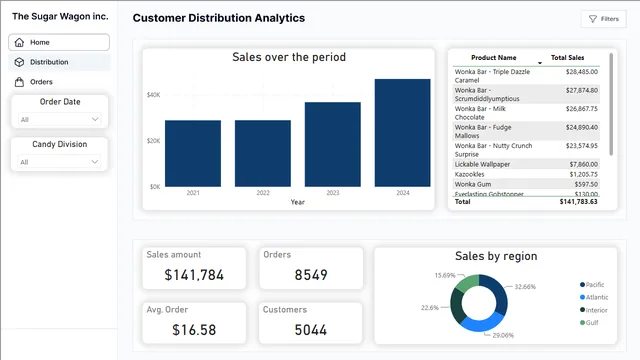Sort by Total Sales column header
Screen dimensions: 640x360
click(567, 58)
